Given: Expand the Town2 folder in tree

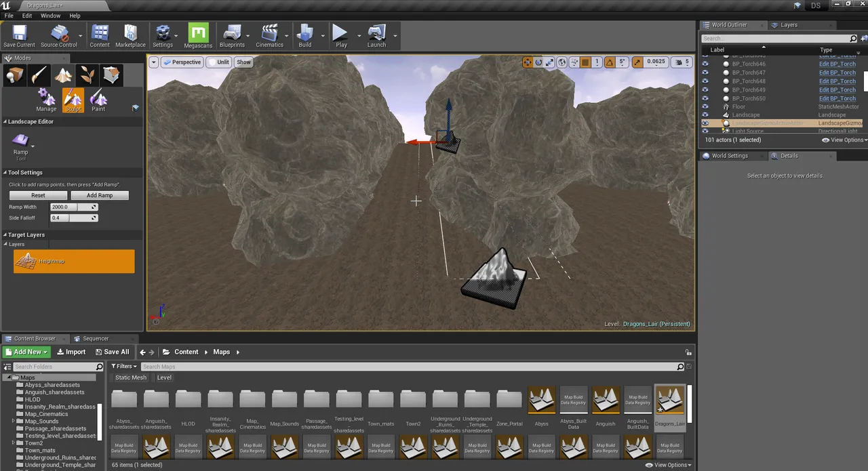Looking at the screenshot, I should [14, 443].
